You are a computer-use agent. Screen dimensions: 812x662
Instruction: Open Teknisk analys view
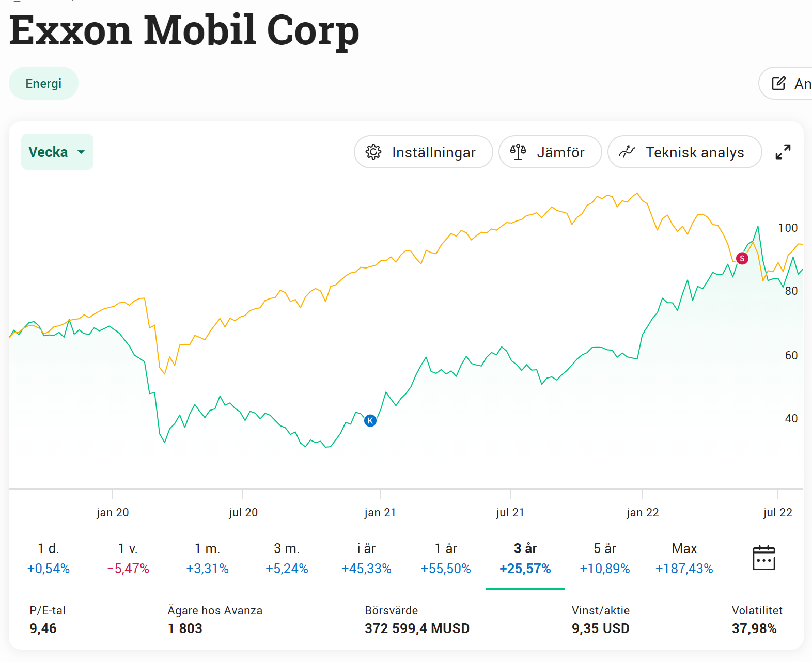click(684, 152)
